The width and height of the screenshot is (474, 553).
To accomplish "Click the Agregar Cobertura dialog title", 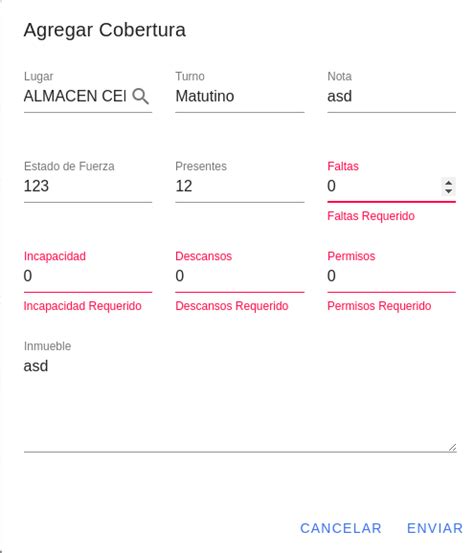I will click(104, 30).
